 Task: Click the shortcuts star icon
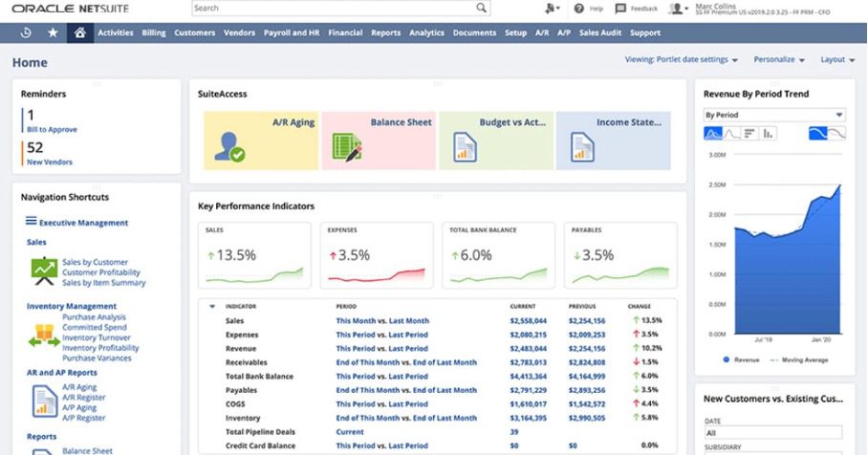coord(53,32)
